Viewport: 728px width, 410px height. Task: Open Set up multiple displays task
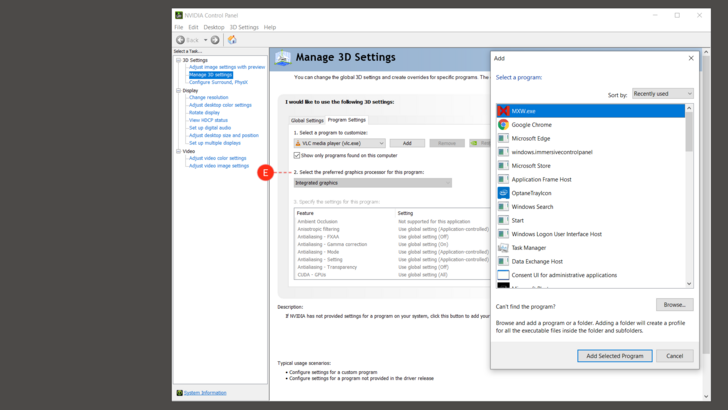[214, 143]
